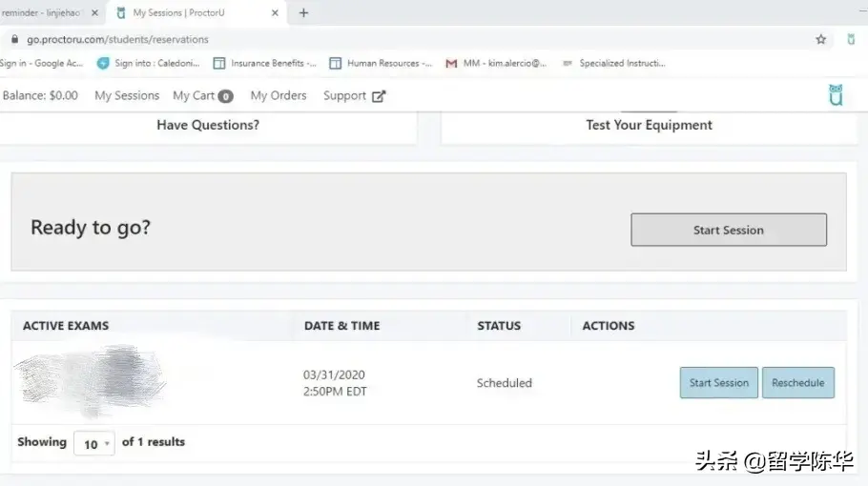This screenshot has width=868, height=486.
Task: Navigate to My Orders
Action: (279, 95)
